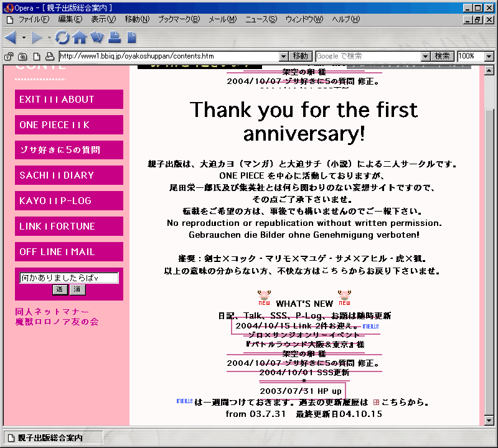Click the 親子出版総合案内 status bar entry
The width and height of the screenshot is (498, 448).
(53, 438)
